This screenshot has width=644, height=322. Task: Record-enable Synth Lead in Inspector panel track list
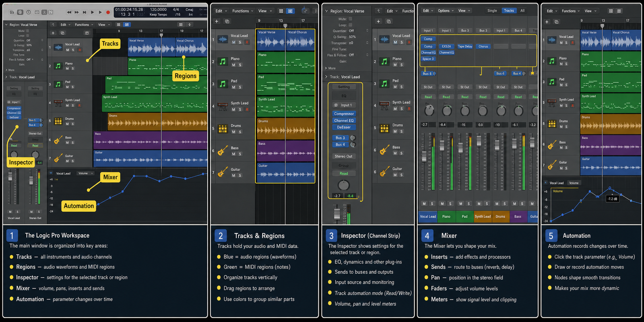pos(409,109)
